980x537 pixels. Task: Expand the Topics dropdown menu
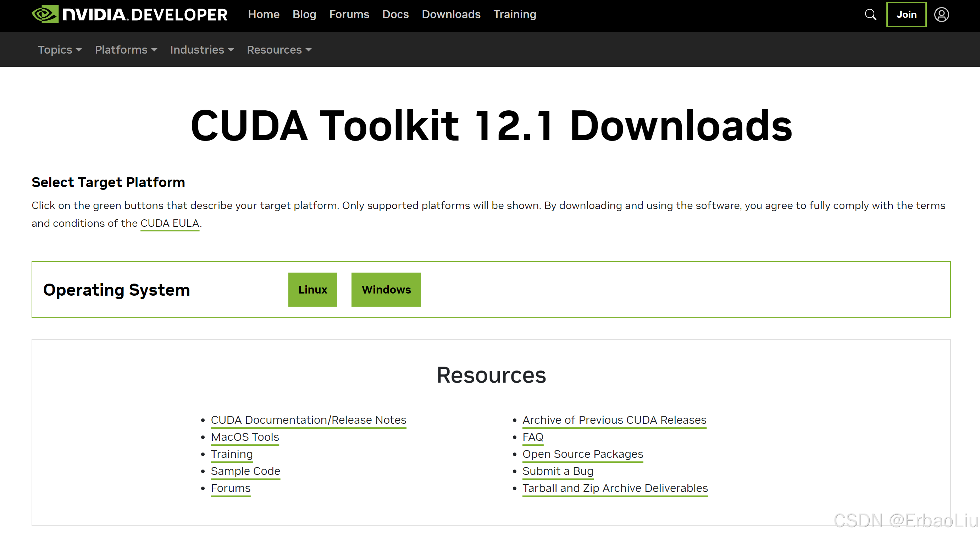pyautogui.click(x=60, y=50)
